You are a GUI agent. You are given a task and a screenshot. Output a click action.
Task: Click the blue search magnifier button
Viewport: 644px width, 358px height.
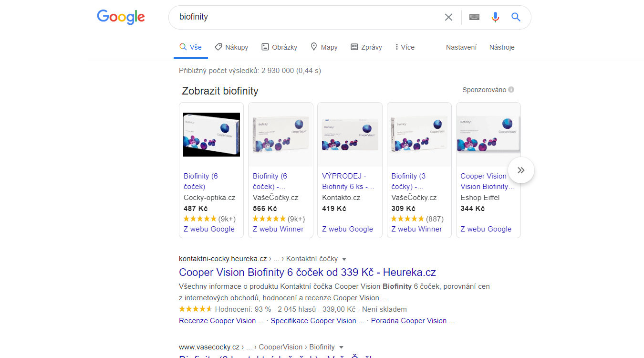516,17
